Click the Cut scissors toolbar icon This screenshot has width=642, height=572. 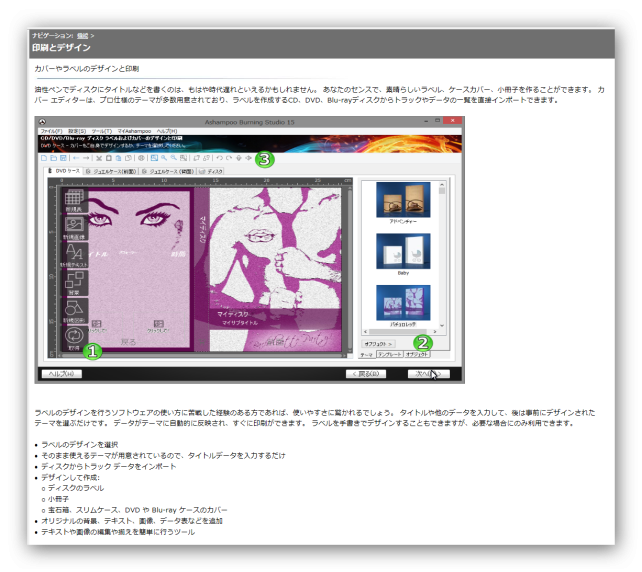(99, 158)
